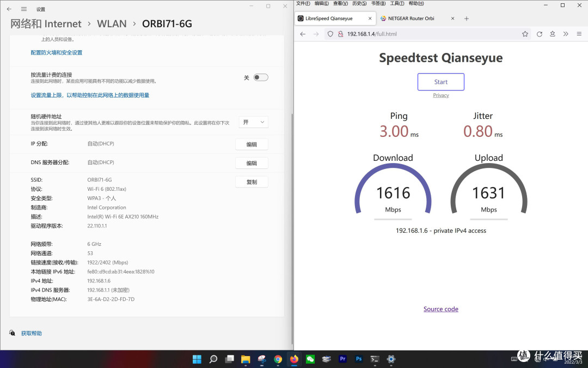Launch WeChat from the taskbar
This screenshot has width=588, height=368.
(x=310, y=359)
